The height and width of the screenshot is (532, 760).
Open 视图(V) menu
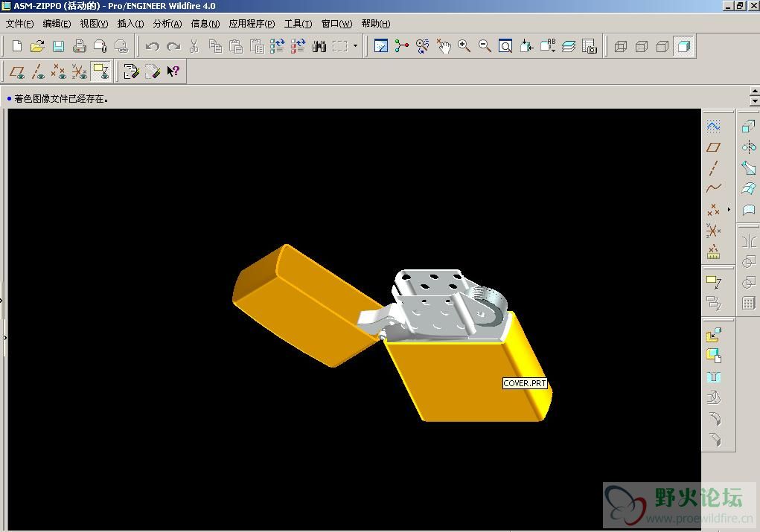click(94, 24)
